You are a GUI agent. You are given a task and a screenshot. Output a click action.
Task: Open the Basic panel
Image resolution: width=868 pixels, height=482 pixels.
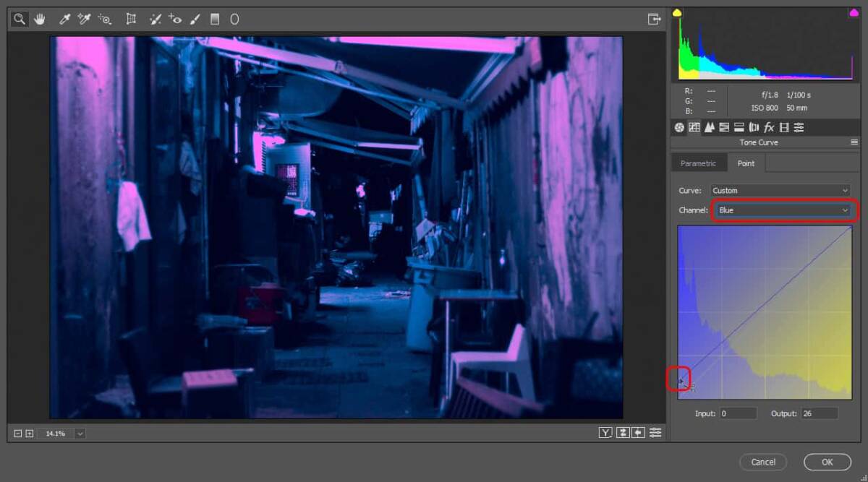[679, 127]
